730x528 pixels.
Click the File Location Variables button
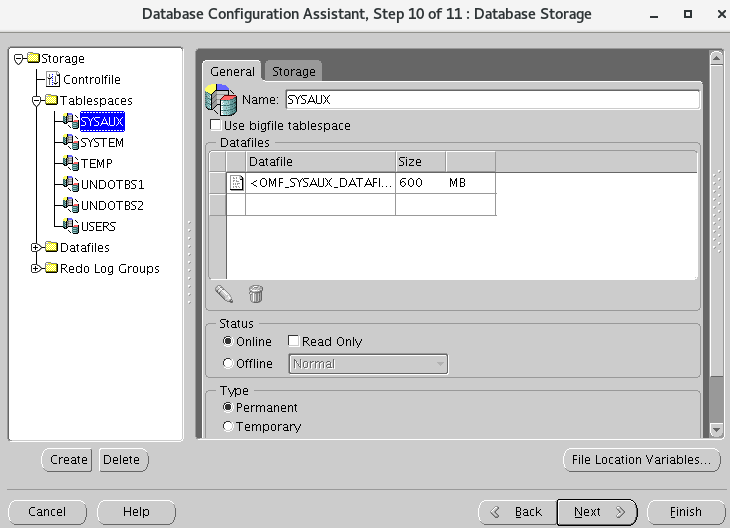pyautogui.click(x=641, y=460)
